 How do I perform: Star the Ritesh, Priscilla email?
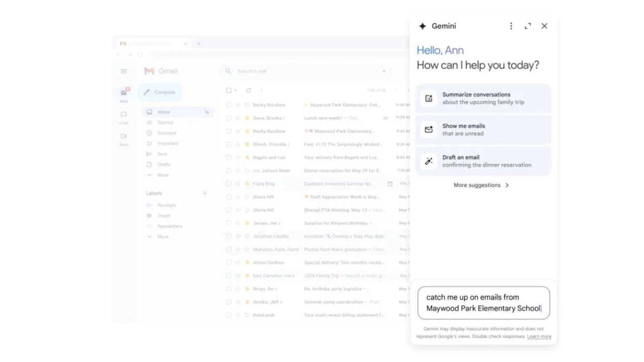[x=238, y=144]
